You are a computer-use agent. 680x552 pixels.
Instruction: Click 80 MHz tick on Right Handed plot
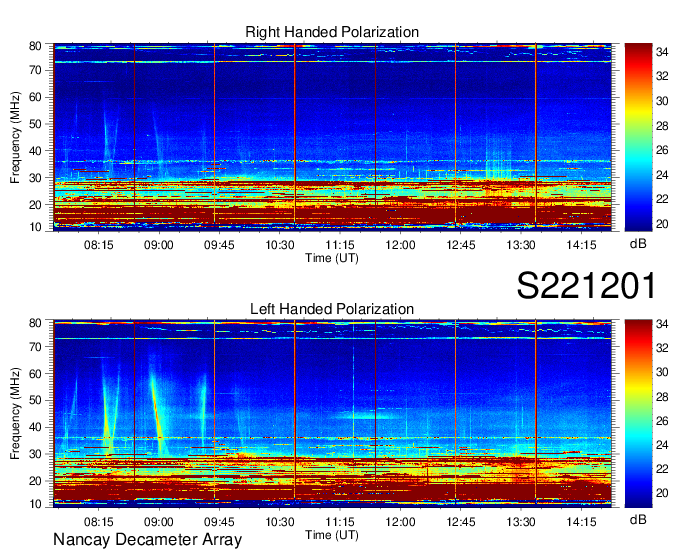(35, 46)
